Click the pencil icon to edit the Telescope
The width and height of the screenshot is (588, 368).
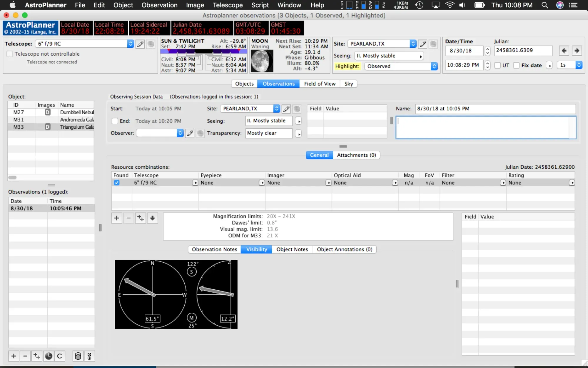point(140,44)
